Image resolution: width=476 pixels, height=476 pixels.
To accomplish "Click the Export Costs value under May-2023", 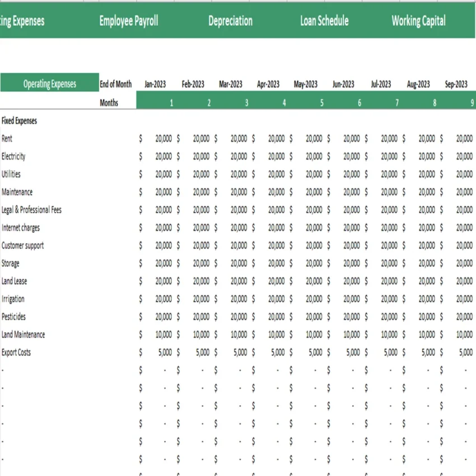I will coord(315,352).
